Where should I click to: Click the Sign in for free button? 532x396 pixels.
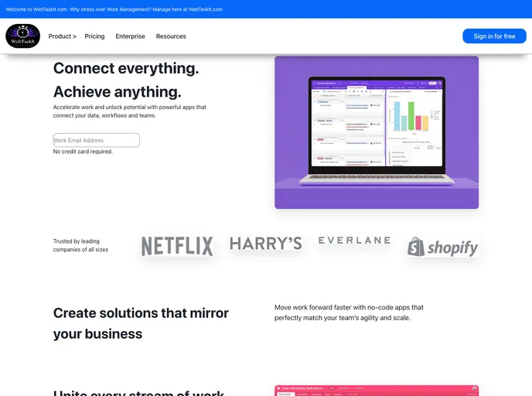click(494, 36)
